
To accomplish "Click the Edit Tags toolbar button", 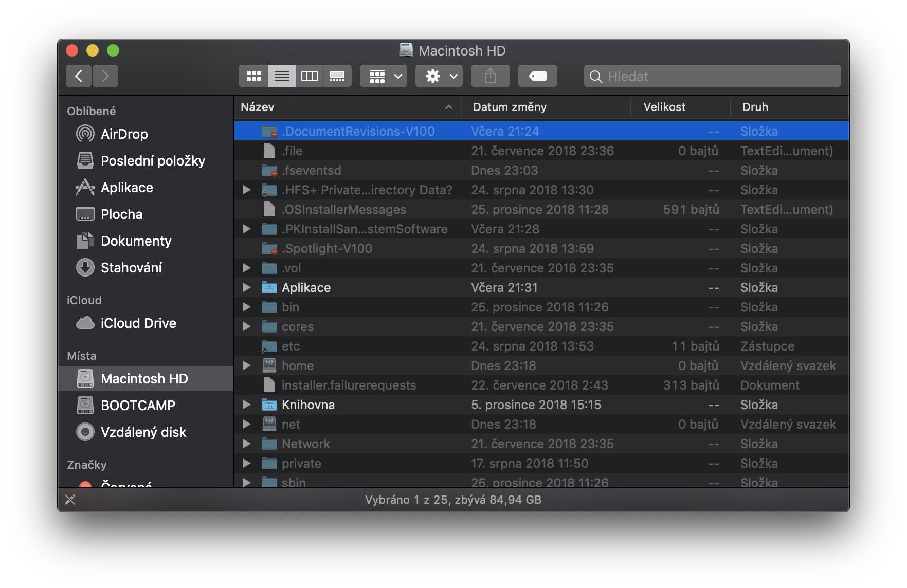I will [538, 76].
